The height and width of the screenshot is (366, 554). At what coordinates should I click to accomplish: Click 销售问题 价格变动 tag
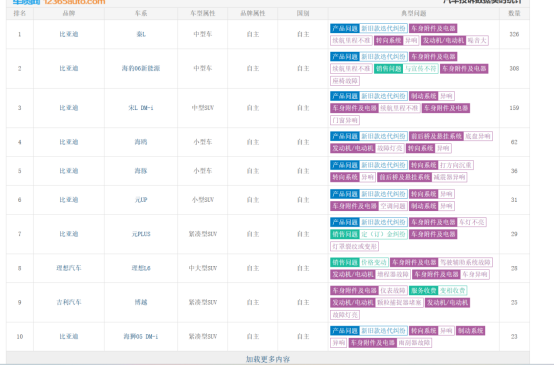click(359, 262)
